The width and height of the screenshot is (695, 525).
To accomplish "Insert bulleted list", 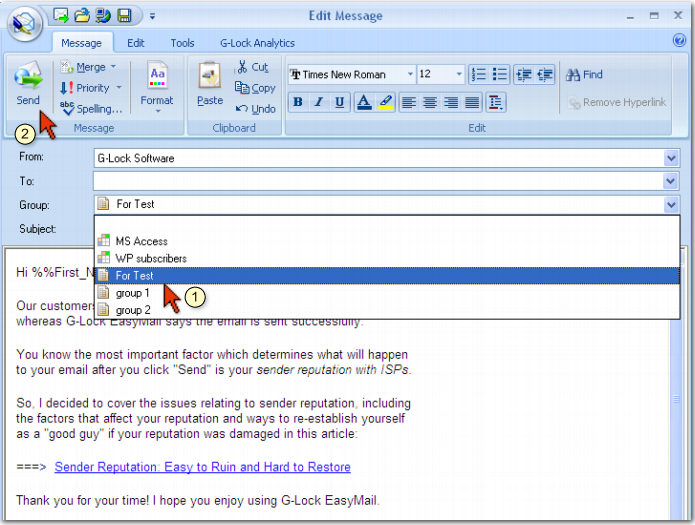I will 500,74.
